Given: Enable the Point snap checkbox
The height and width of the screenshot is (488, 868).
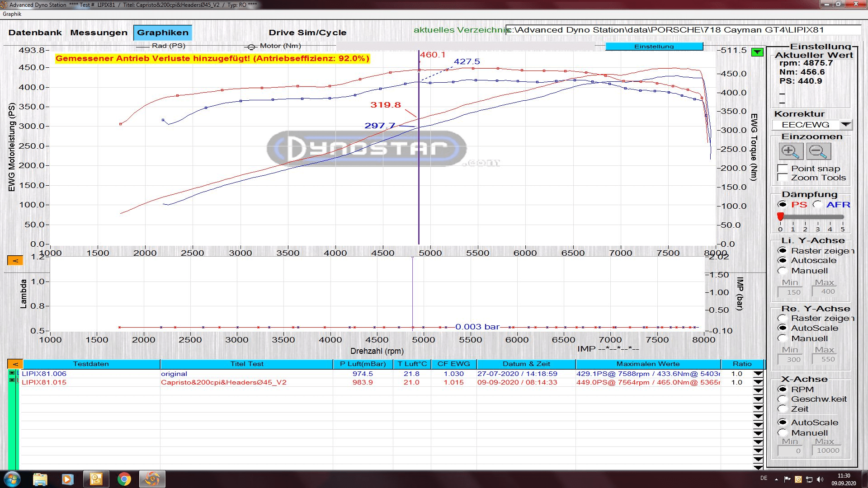Looking at the screenshot, I should coord(782,168).
